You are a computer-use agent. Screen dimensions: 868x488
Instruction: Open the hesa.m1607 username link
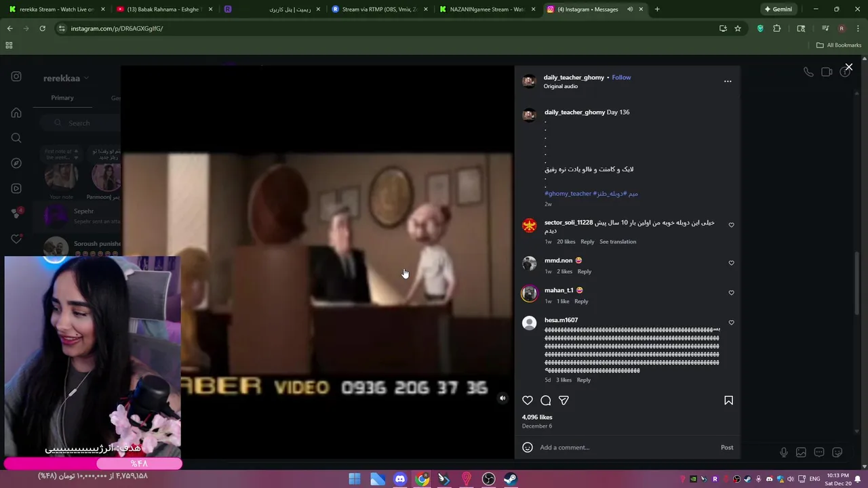click(x=561, y=320)
